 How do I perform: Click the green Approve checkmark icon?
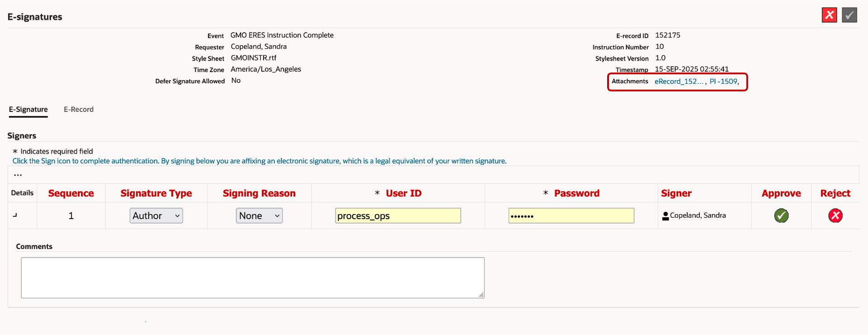tap(781, 215)
